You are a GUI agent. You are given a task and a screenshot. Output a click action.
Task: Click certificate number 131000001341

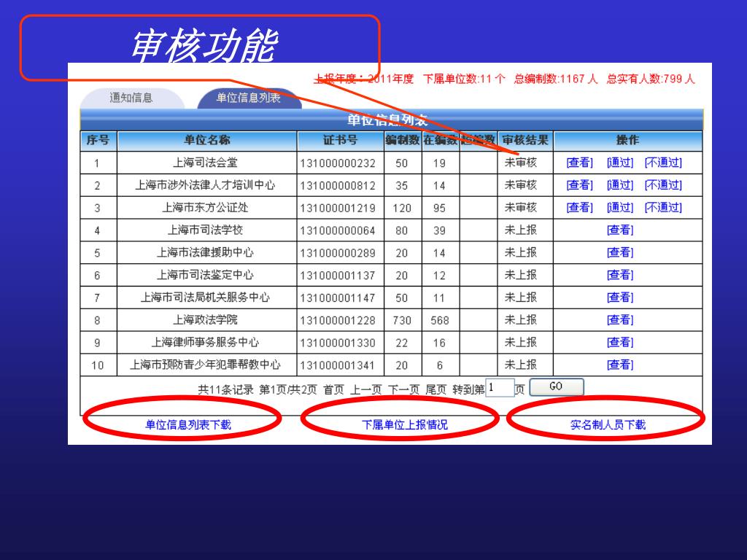click(338, 365)
